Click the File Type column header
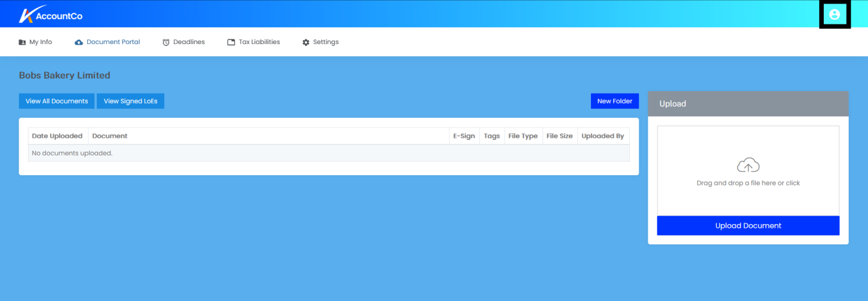 (523, 136)
